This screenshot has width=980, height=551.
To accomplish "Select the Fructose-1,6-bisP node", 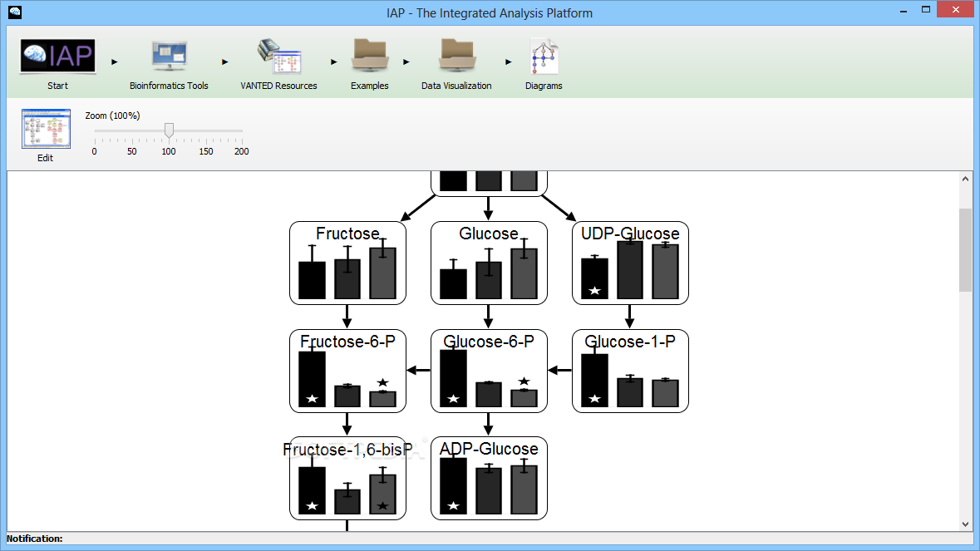I will (x=347, y=479).
